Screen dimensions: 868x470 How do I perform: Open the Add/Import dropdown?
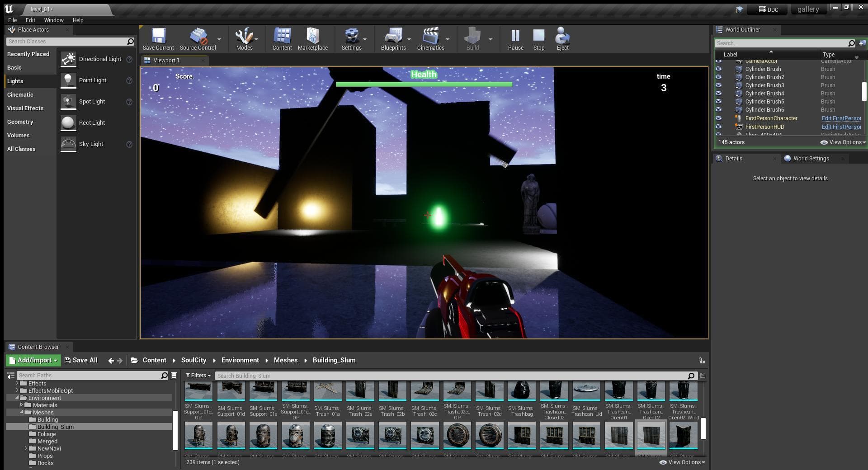[33, 360]
